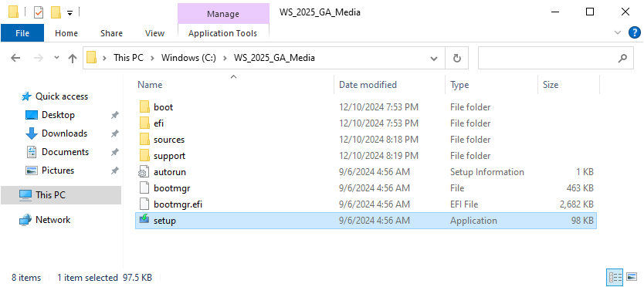Select the bootmgr.efi file icon

coord(144,204)
